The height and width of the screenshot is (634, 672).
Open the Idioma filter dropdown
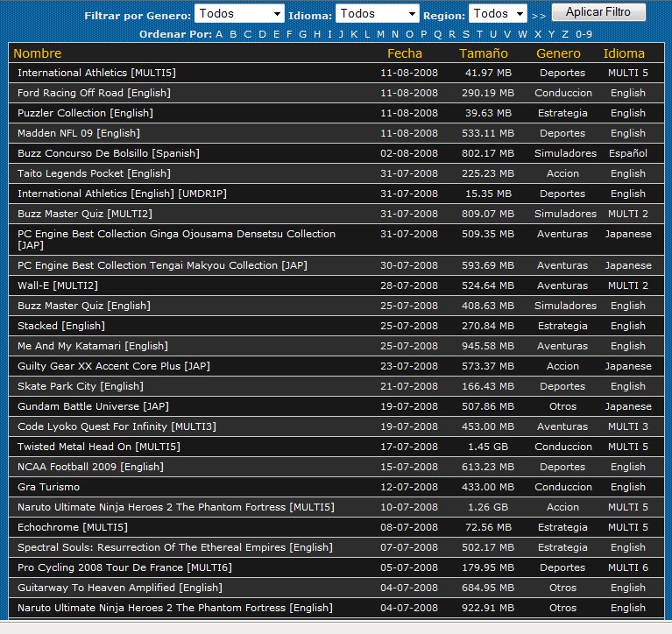click(377, 14)
